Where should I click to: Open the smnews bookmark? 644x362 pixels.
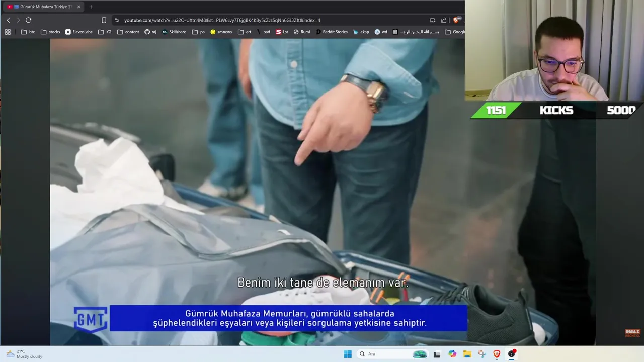[x=221, y=32]
